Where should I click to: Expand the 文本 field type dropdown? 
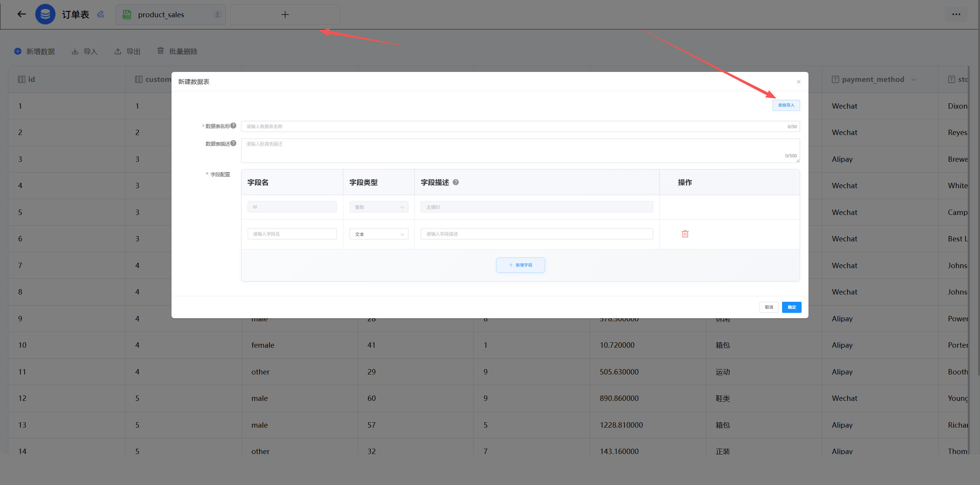point(379,234)
